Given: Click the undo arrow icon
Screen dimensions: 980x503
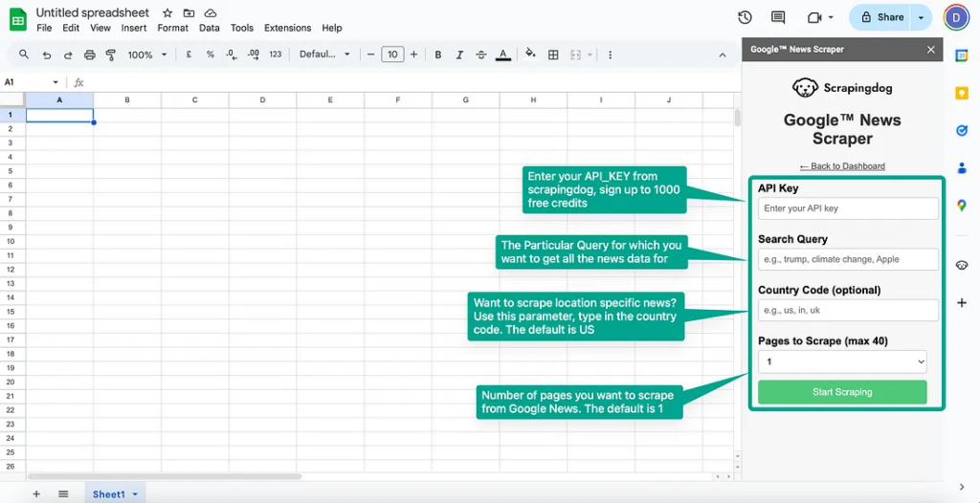Looking at the screenshot, I should 46,55.
